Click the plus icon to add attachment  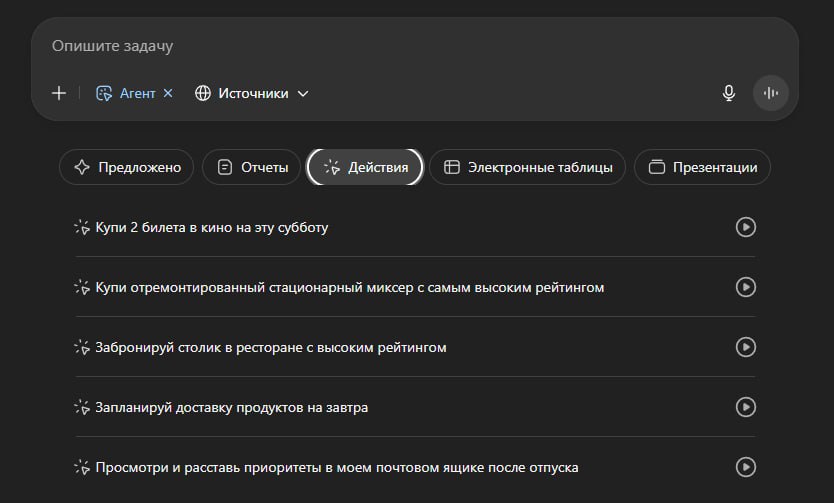(59, 93)
